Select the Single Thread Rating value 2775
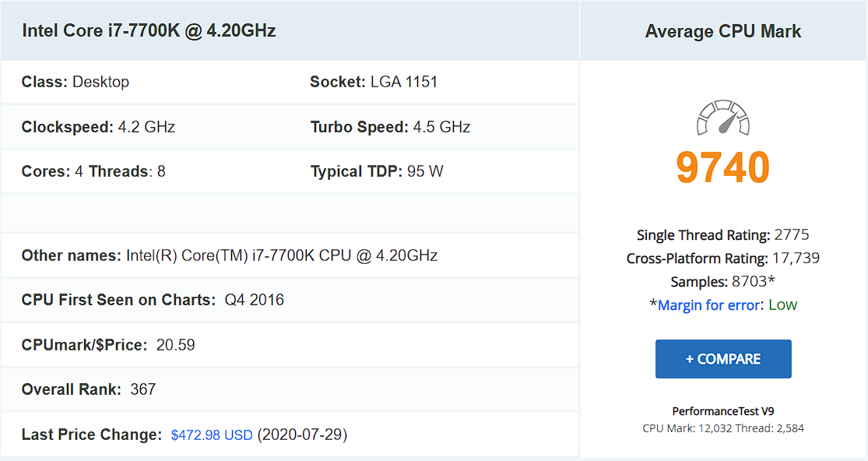868x461 pixels. point(792,234)
